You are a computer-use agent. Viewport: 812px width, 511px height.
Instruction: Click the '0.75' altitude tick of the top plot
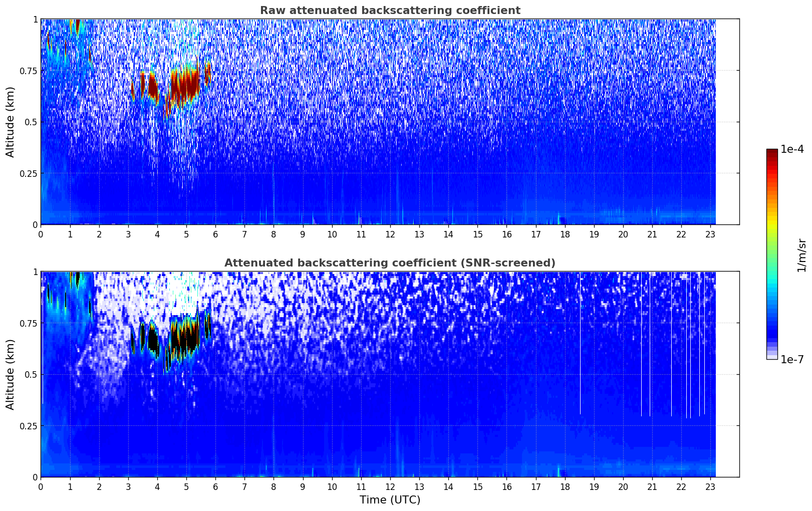coord(29,71)
